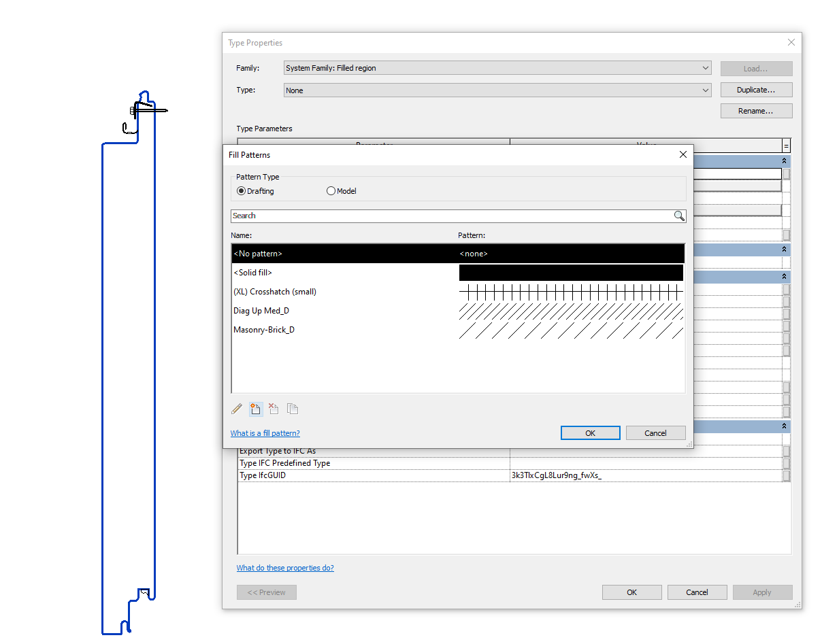822x644 pixels.
Task: Collapse the first parameter group chevron
Action: click(x=785, y=161)
